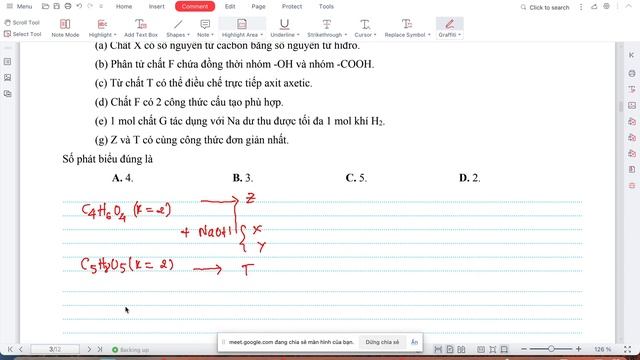Viewport: 640px width, 360px height.
Task: Switch to the Edit tab
Action: pyautogui.click(x=230, y=7)
